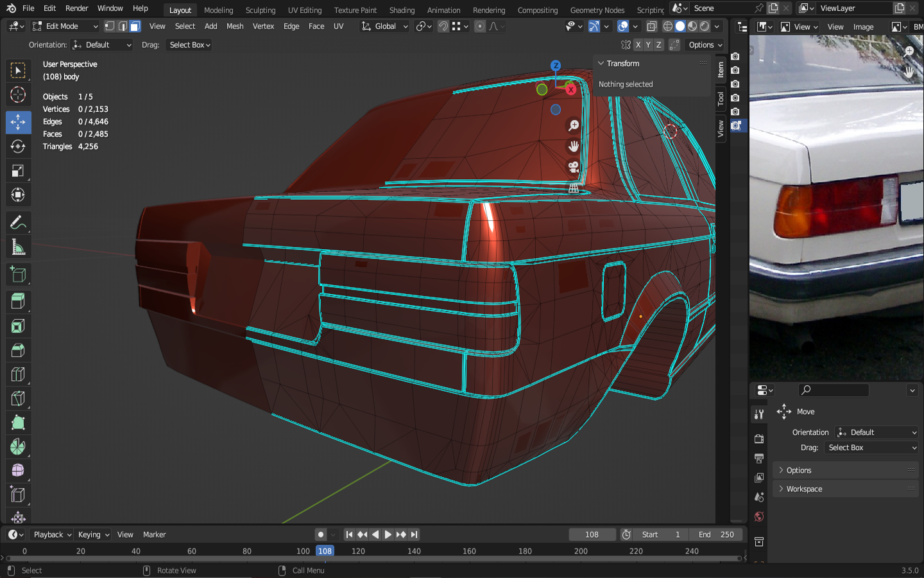Open the World properties tab

pos(759,517)
